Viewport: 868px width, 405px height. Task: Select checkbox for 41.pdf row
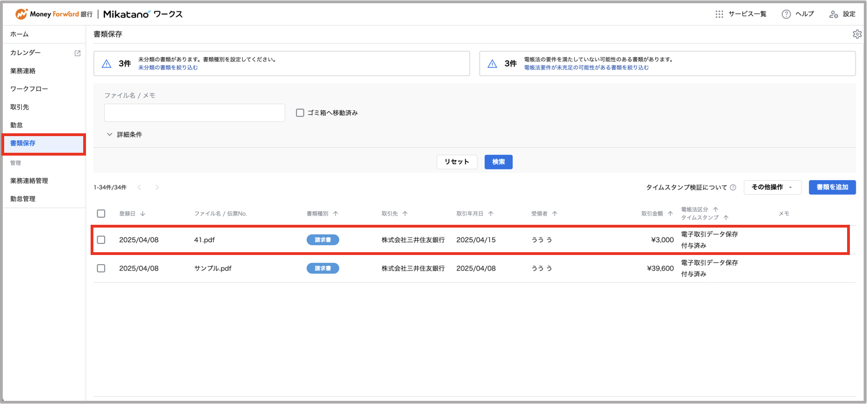point(101,240)
